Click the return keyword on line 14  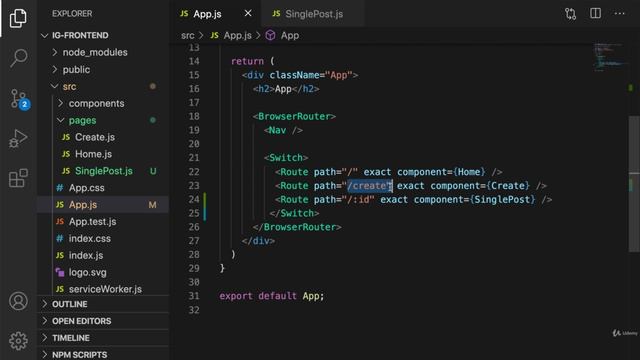point(247,61)
